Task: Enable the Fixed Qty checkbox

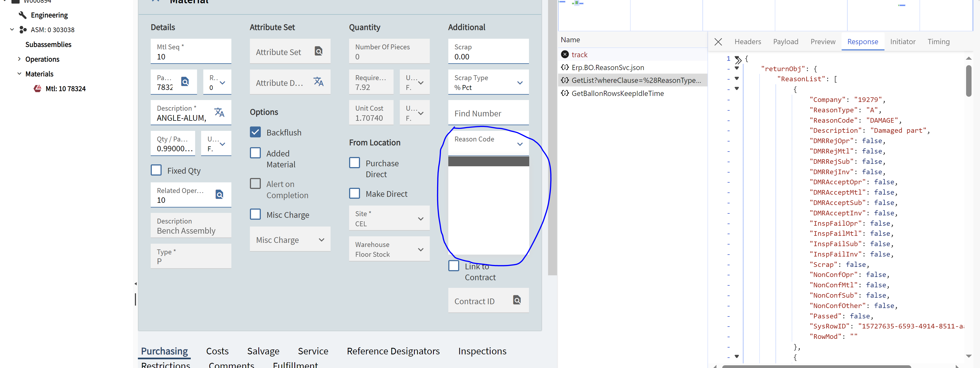Action: pyautogui.click(x=156, y=170)
